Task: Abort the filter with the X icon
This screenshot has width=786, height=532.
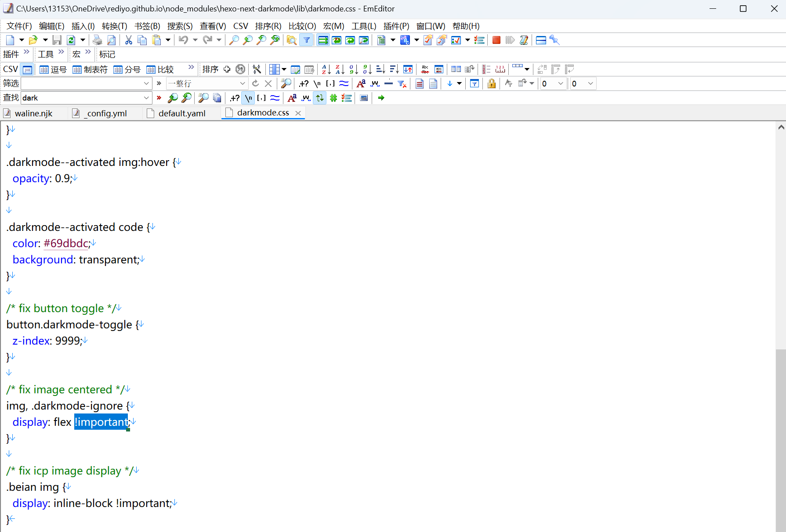Action: tap(268, 83)
